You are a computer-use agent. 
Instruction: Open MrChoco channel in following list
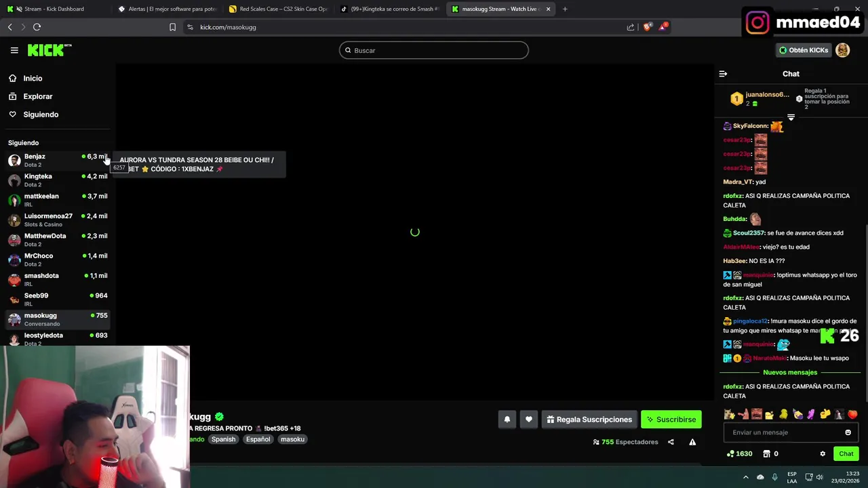point(58,260)
